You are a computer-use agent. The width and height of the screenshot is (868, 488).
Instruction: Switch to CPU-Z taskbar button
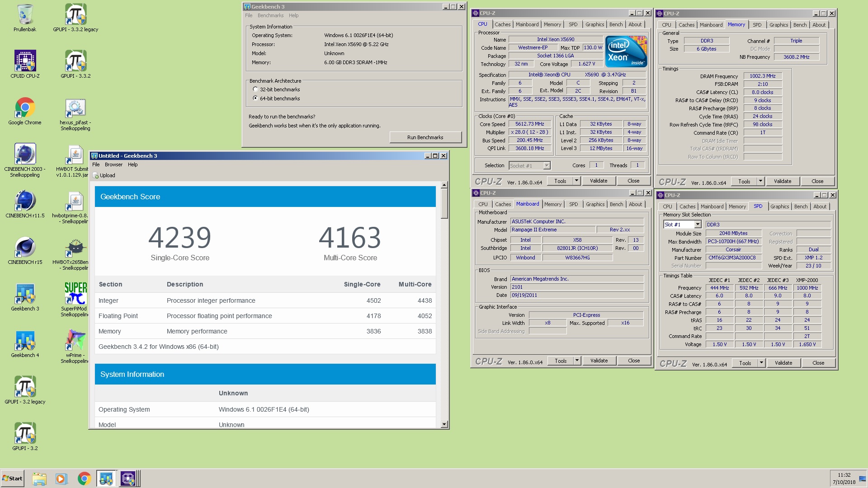coord(128,479)
